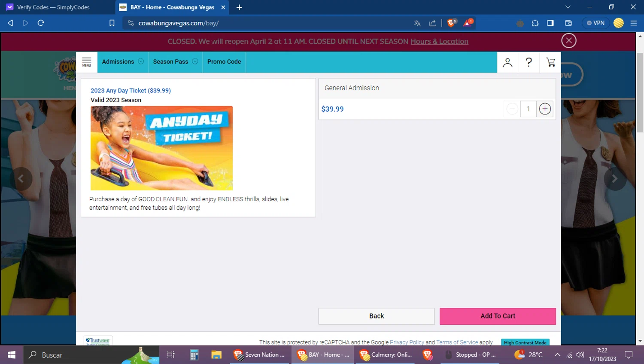The width and height of the screenshot is (644, 364).
Task: Click the ticket quantity input field
Action: [x=528, y=109]
